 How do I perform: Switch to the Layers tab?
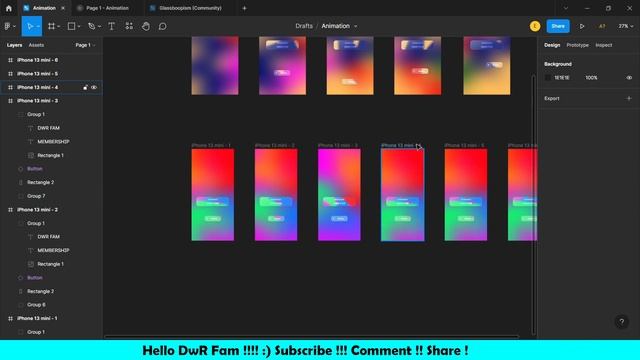point(14,45)
